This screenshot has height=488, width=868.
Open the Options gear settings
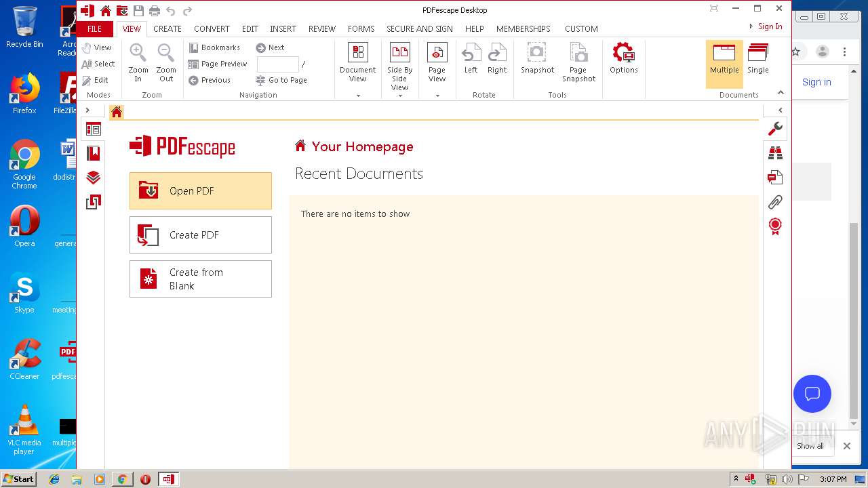(623, 58)
